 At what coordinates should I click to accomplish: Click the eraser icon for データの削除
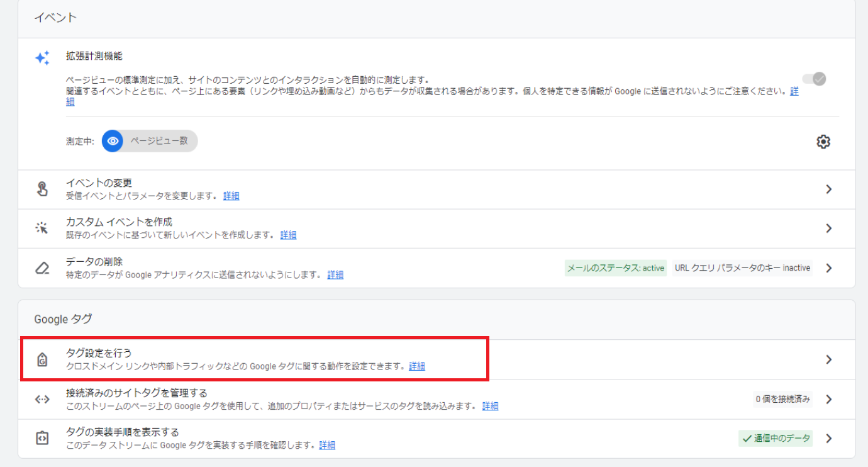[42, 268]
